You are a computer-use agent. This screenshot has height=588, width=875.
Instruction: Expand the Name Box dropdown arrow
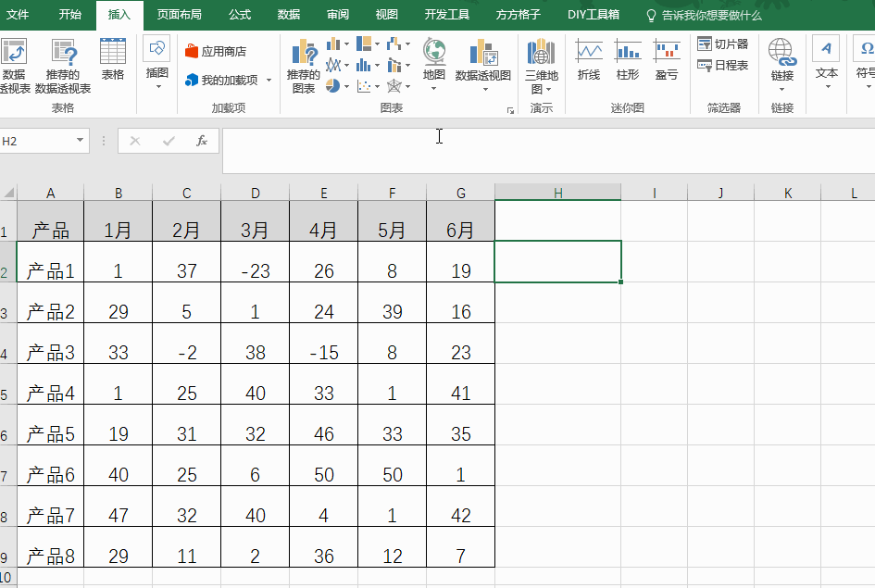80,141
